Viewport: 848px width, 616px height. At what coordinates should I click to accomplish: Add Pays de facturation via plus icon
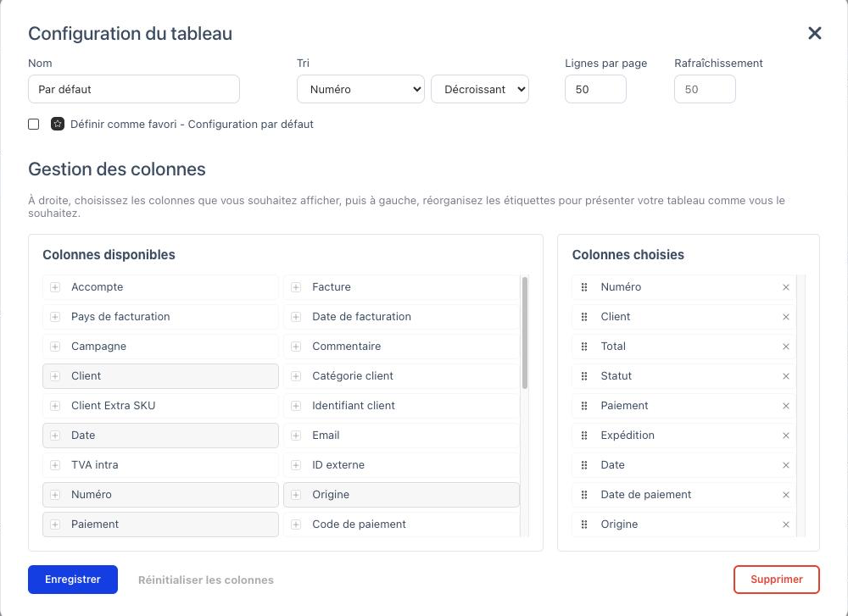click(55, 317)
